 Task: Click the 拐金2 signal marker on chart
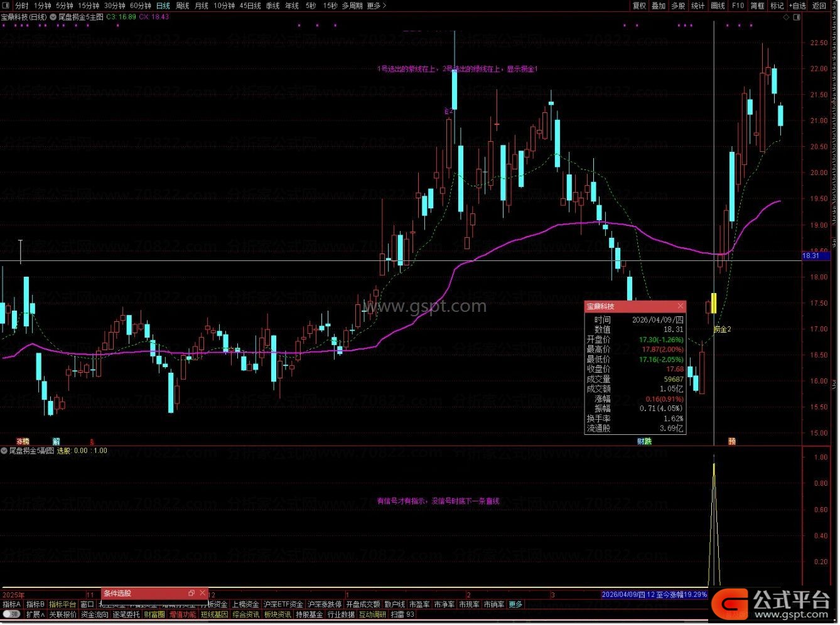tap(722, 329)
